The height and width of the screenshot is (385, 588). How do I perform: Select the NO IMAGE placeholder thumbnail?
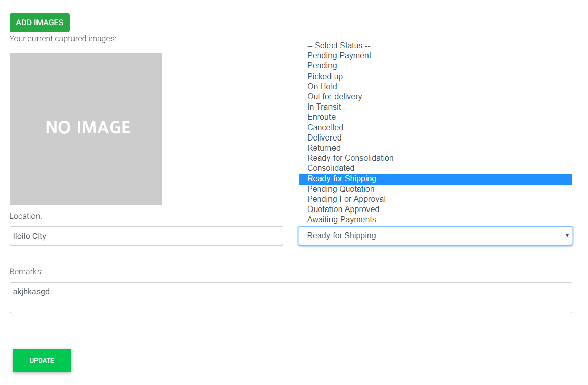[x=86, y=129]
